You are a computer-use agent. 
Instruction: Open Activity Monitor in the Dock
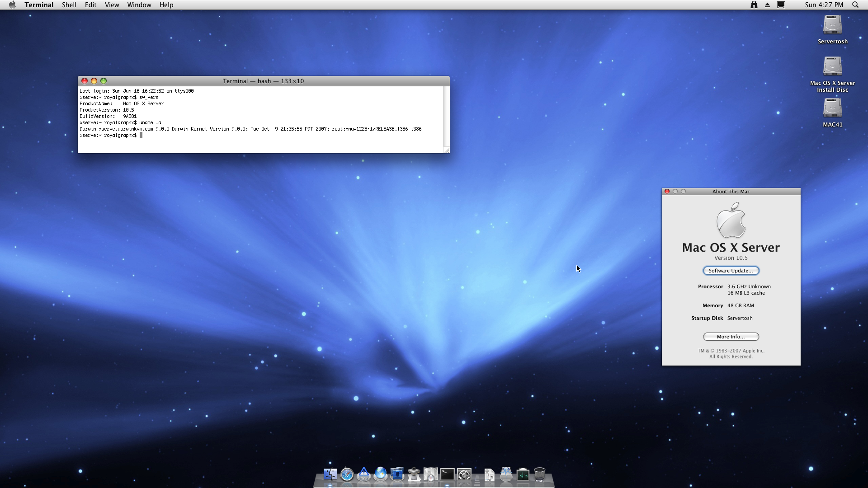click(x=523, y=474)
